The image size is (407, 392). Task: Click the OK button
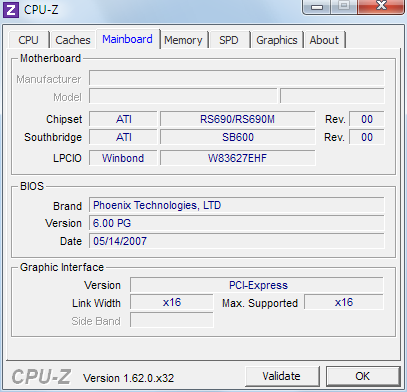363,376
